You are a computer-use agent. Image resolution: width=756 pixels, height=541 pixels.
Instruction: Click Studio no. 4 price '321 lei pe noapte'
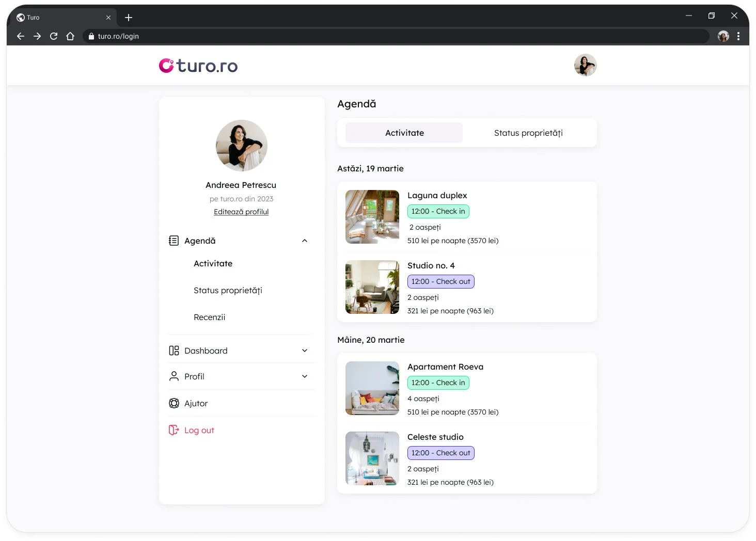pyautogui.click(x=450, y=311)
